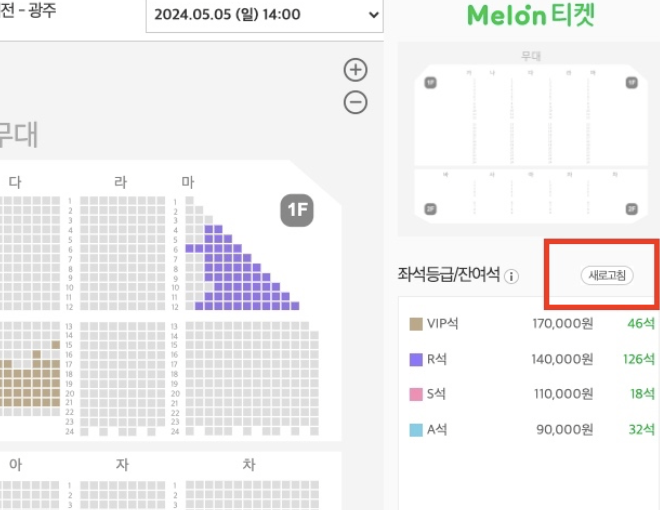This screenshot has height=510, width=660.
Task: Select the A석 90,000원 seat grade
Action: click(530, 429)
